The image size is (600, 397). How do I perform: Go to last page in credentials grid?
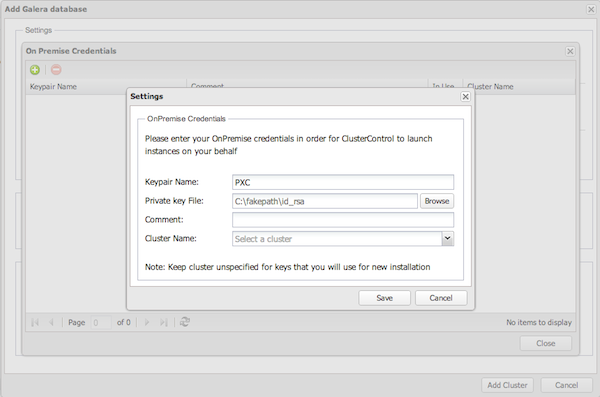click(x=164, y=322)
